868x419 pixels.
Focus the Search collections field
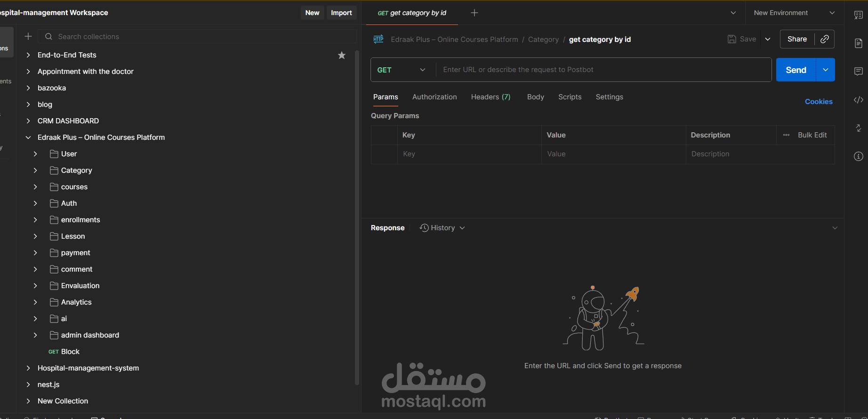198,36
